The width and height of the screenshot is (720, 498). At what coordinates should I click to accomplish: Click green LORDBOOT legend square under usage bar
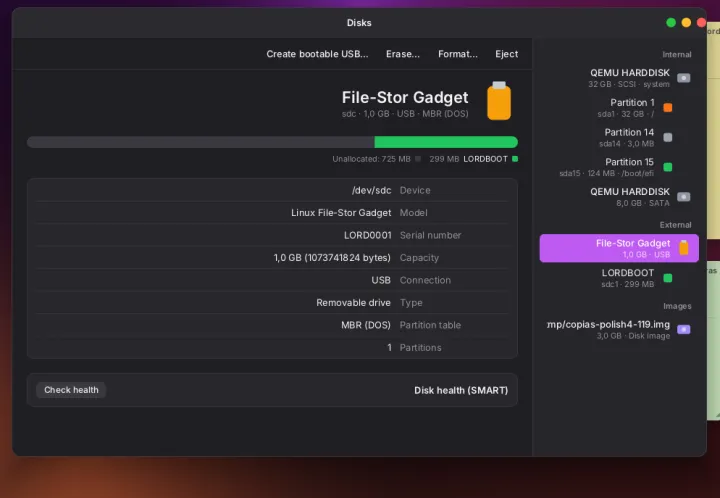tap(515, 159)
